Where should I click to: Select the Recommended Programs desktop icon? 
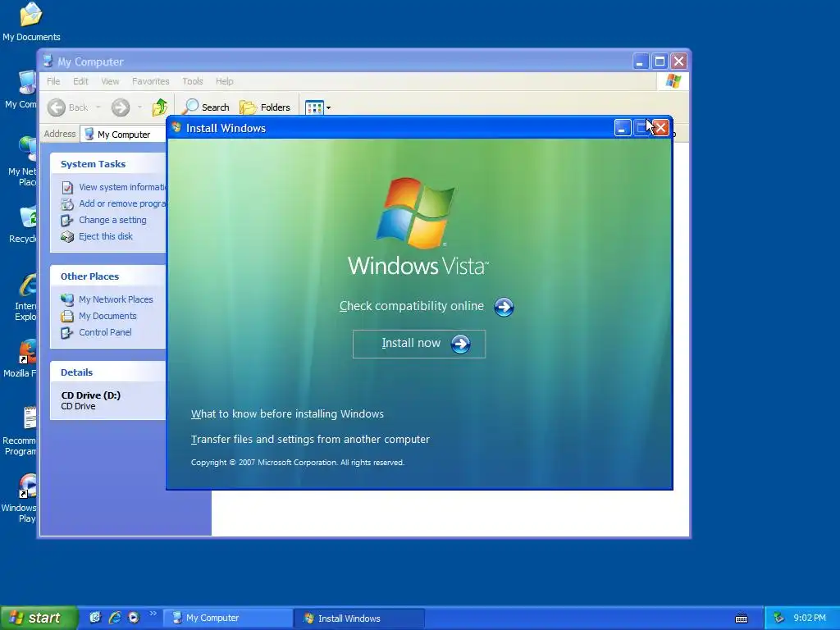[x=21, y=431]
